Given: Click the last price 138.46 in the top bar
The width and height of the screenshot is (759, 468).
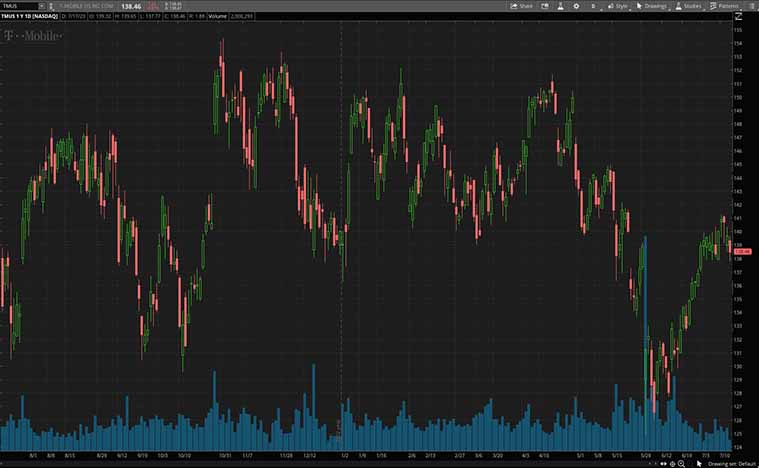Looking at the screenshot, I should (131, 6).
